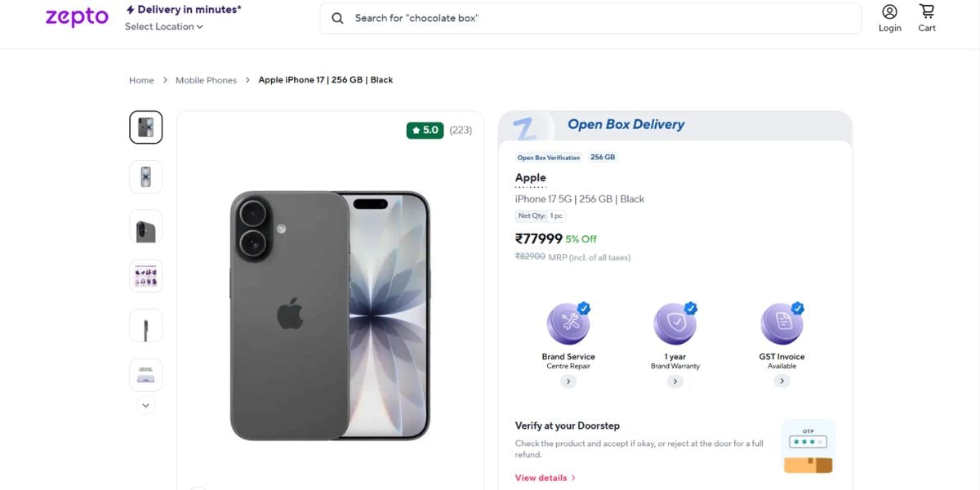The width and height of the screenshot is (980, 490).
Task: Click the OTP doorstep verification illustration
Action: click(x=808, y=447)
